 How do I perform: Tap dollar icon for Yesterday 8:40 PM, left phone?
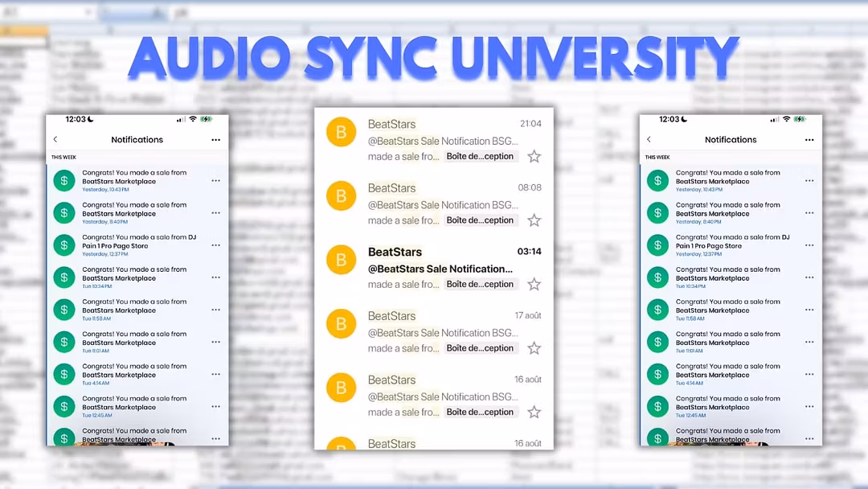click(64, 212)
